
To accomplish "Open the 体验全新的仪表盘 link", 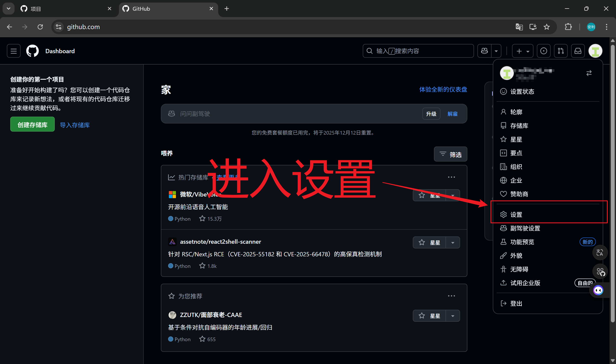I will [443, 90].
